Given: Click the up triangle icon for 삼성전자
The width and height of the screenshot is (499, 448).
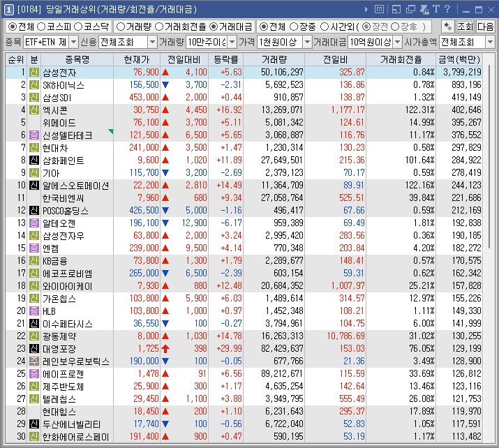Looking at the screenshot, I should pyautogui.click(x=165, y=73).
